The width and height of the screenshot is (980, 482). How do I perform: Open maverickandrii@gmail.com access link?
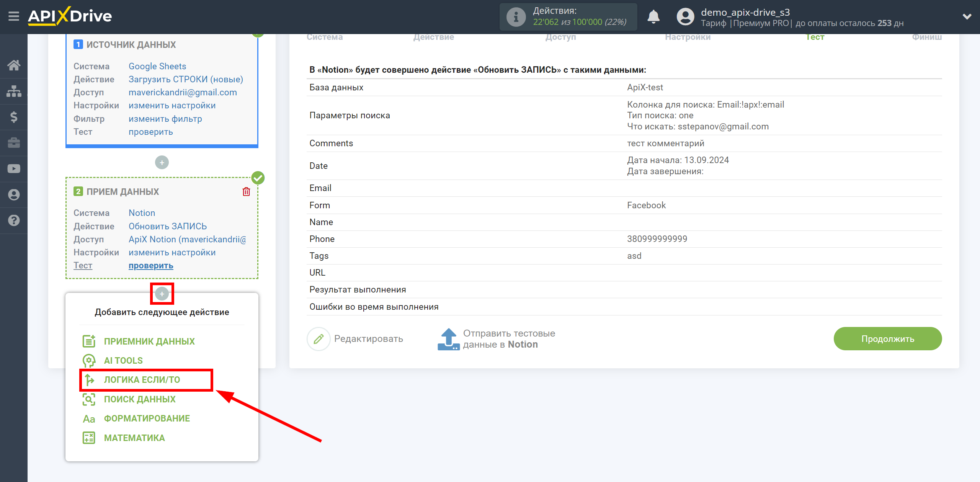click(x=183, y=92)
